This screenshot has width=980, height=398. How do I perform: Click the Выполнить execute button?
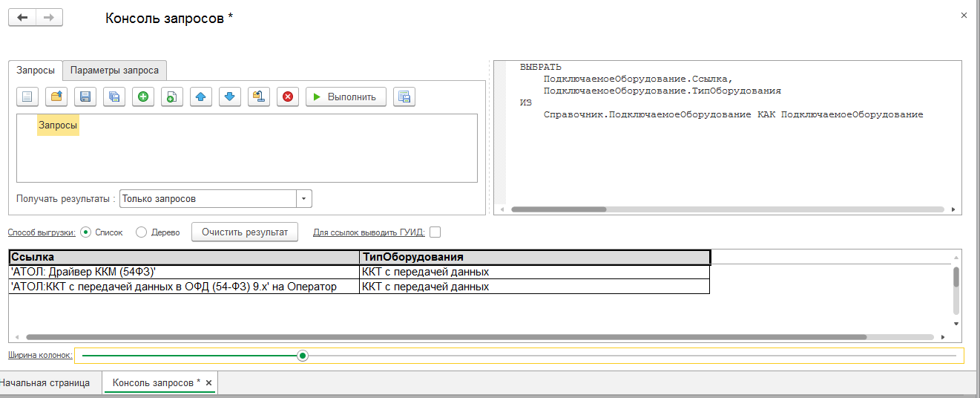(346, 97)
